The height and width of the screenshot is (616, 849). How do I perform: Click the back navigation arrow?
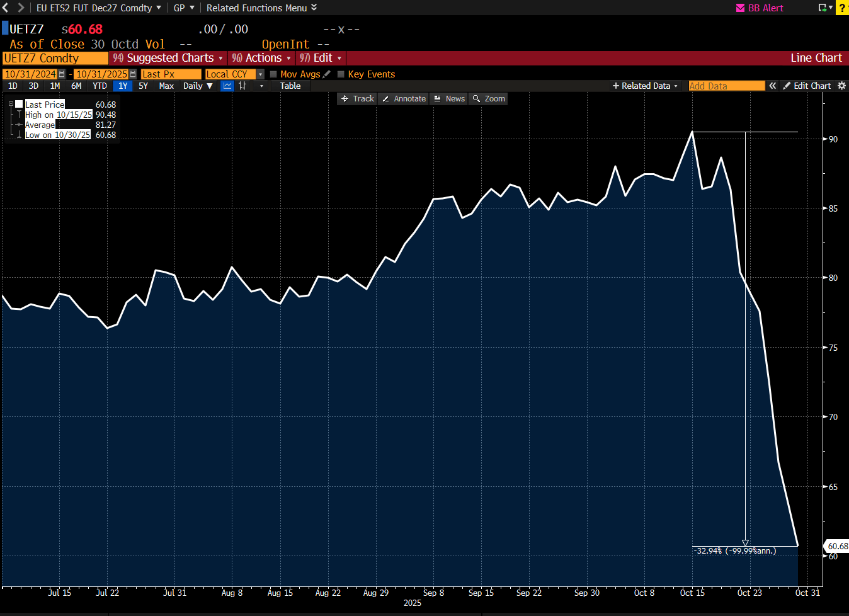tap(6, 8)
